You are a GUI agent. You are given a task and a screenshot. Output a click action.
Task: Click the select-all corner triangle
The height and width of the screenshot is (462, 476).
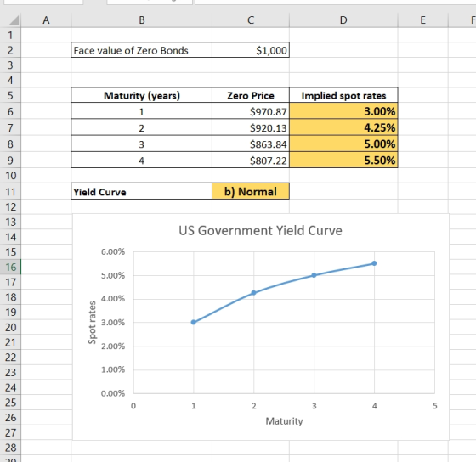[14, 20]
